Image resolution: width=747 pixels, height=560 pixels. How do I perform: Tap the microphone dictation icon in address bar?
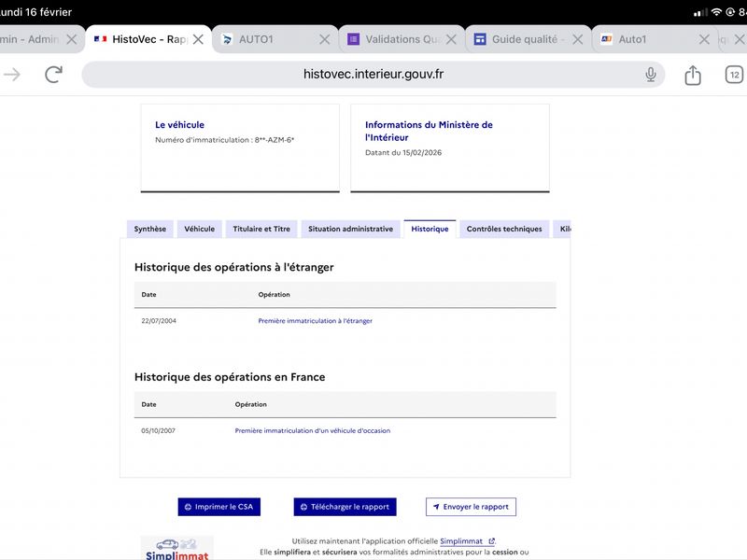point(651,75)
